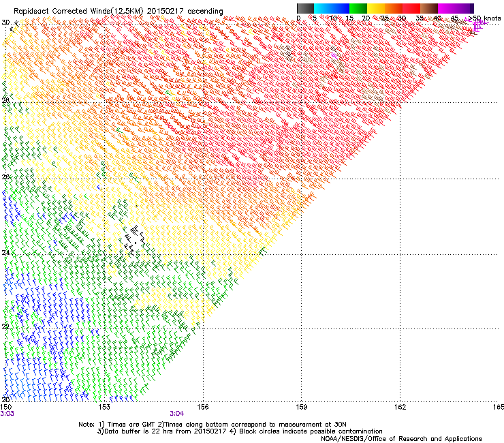The height and width of the screenshot is (443, 504).
Task: Click the '20' legend scale number
Action: coord(366,18)
